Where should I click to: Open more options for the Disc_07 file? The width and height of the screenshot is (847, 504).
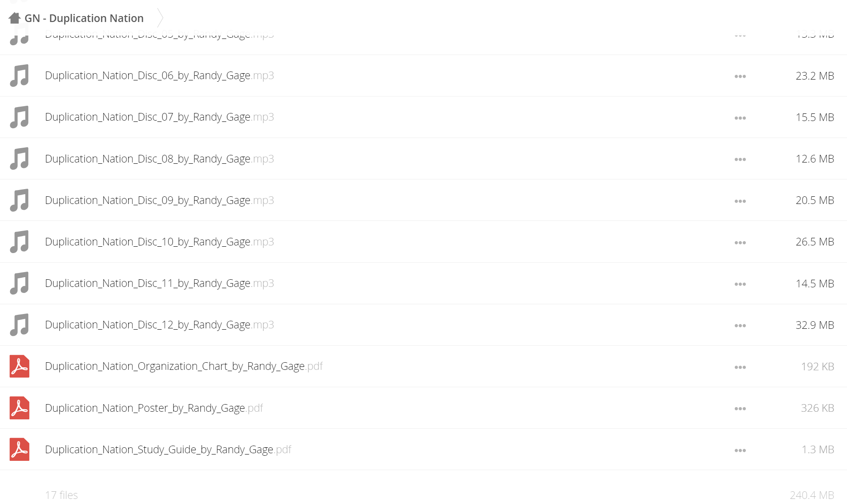coord(740,118)
